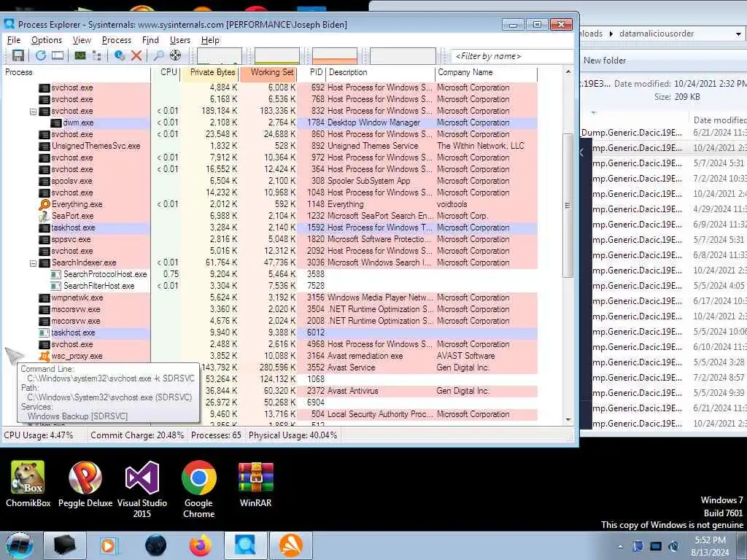Click the Find handle magnifier icon
Viewport: 747px width, 560px height.
coord(158,55)
